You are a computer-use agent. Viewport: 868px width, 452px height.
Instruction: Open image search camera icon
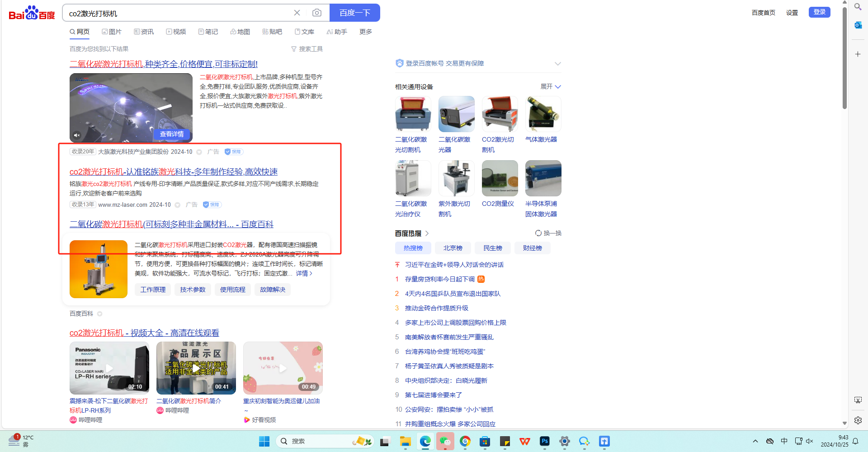coord(317,13)
